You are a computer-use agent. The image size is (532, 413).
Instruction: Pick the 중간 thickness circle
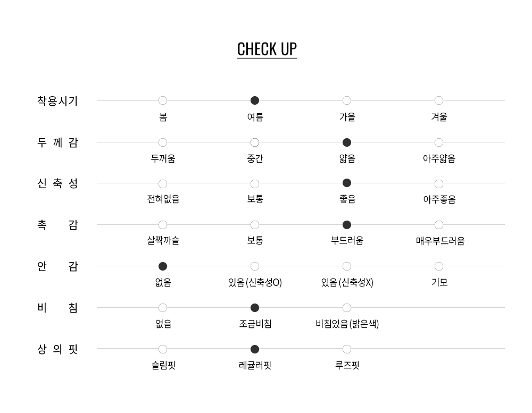(255, 142)
